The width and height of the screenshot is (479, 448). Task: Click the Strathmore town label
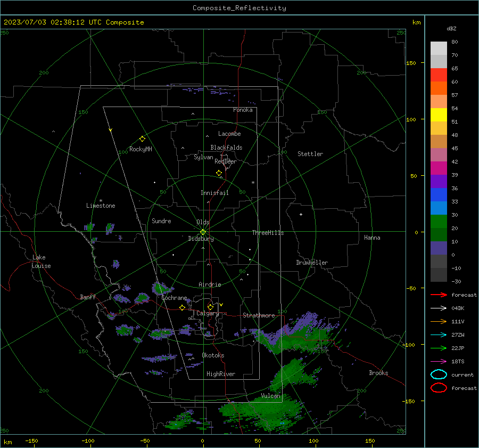pyautogui.click(x=259, y=315)
